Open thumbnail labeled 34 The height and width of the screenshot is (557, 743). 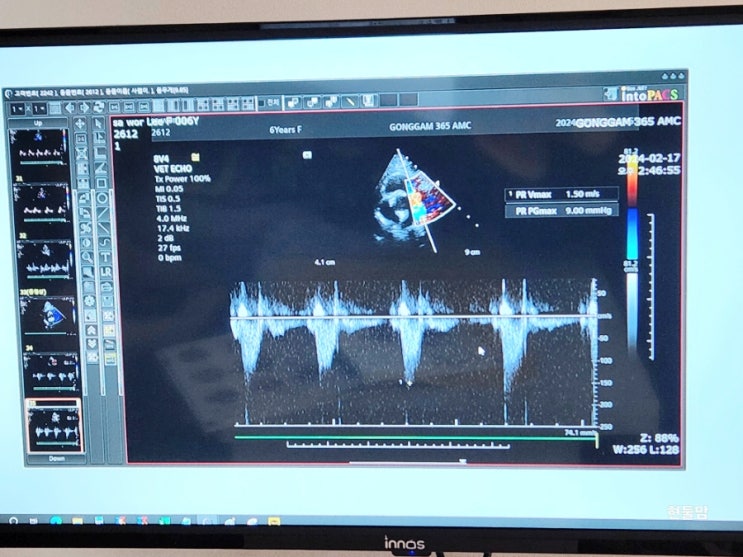51,373
